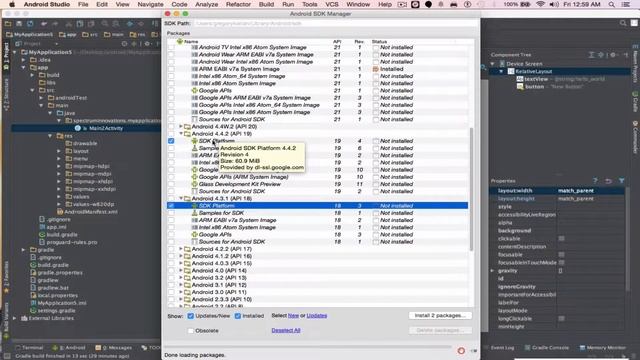This screenshot has height=360, width=640.
Task: Open Project panel settings gear
Action: pyautogui.click(x=147, y=44)
